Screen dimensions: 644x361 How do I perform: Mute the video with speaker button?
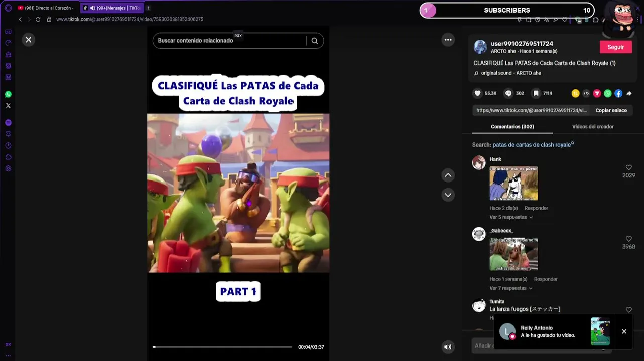tap(448, 347)
